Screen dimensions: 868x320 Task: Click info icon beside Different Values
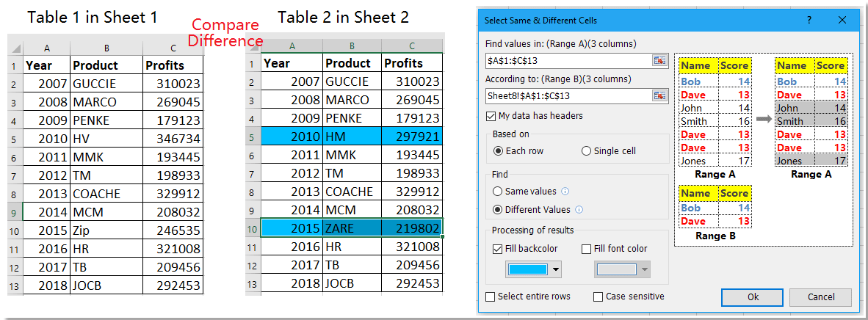[x=578, y=210]
